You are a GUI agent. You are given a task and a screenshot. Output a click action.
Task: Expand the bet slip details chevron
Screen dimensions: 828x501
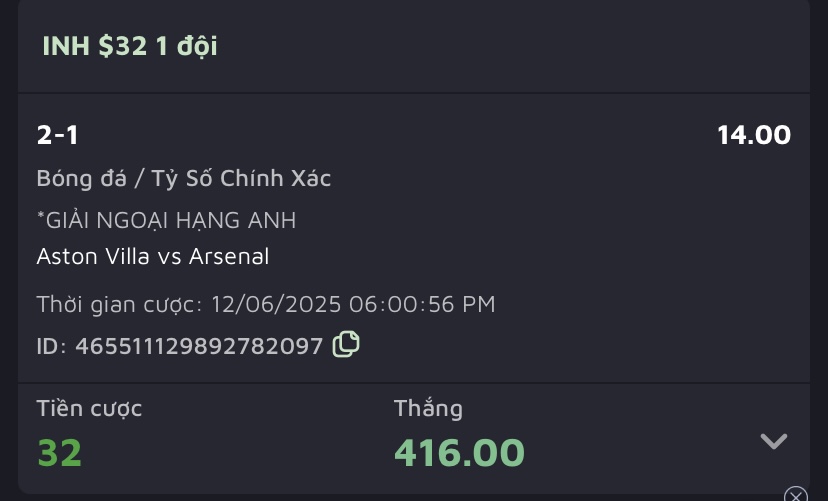pos(773,442)
